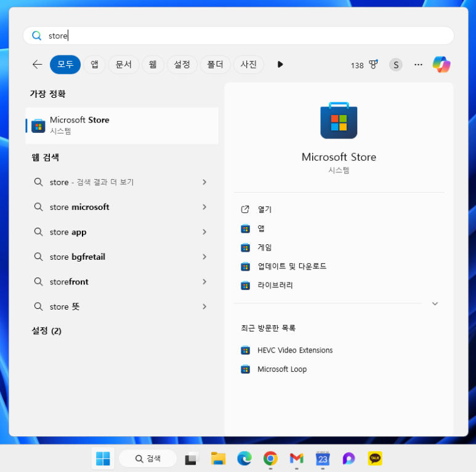Click the Microsoft Store title in preview pane

point(339,157)
